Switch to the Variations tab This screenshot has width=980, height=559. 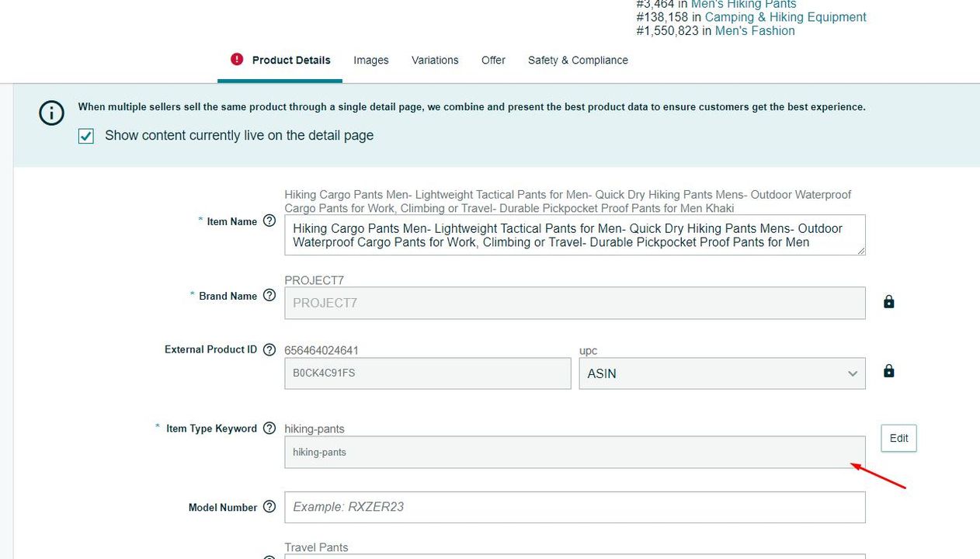click(x=435, y=60)
